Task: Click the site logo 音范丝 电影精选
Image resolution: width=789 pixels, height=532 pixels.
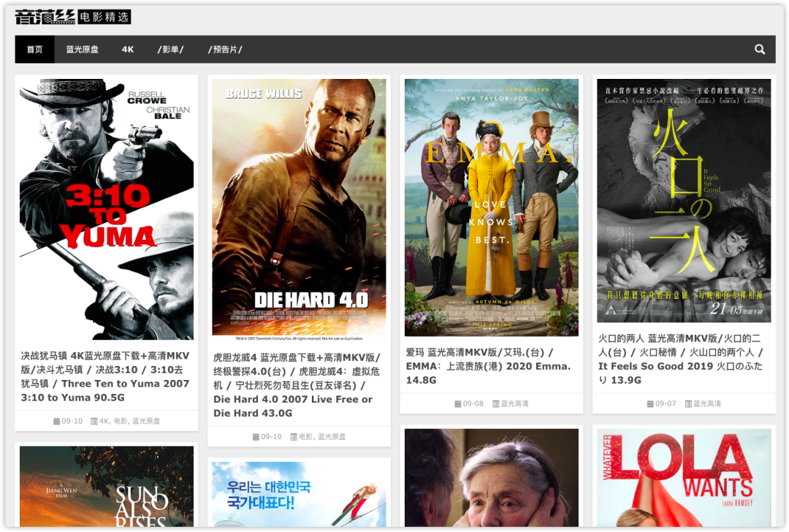Action: (x=72, y=17)
